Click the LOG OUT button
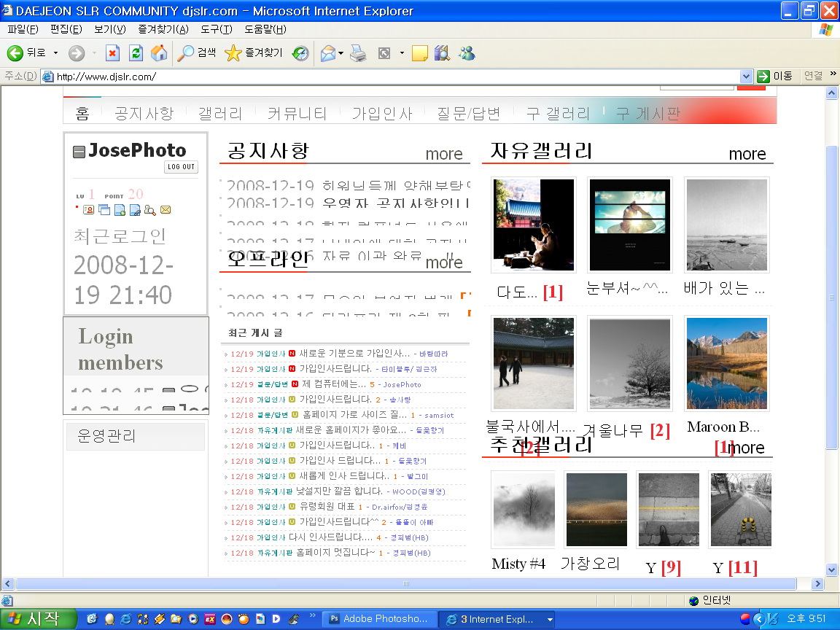The width and height of the screenshot is (840, 630). [181, 167]
